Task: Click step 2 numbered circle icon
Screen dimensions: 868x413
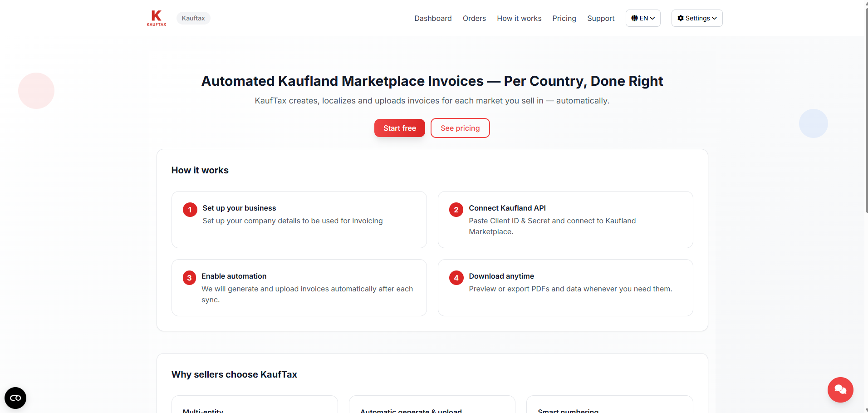Action: (x=456, y=210)
